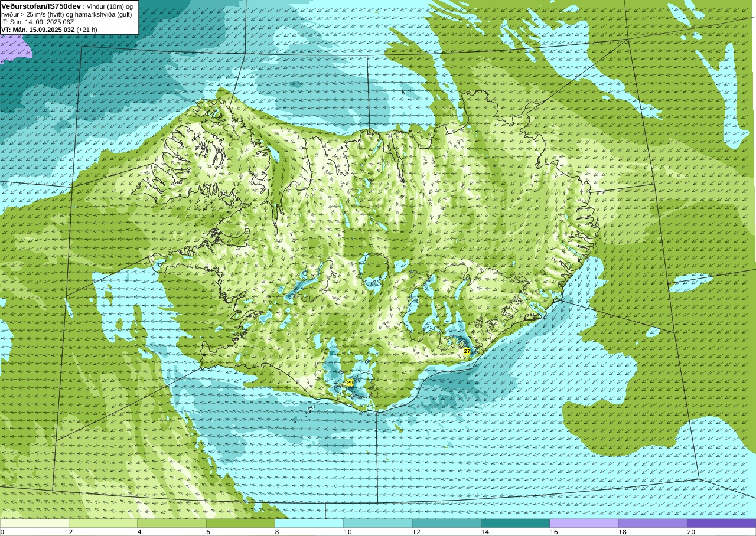Pick the pale cyan 8–10 m/s legend swatch
Screen dimensions: 756x536
click(x=309, y=523)
